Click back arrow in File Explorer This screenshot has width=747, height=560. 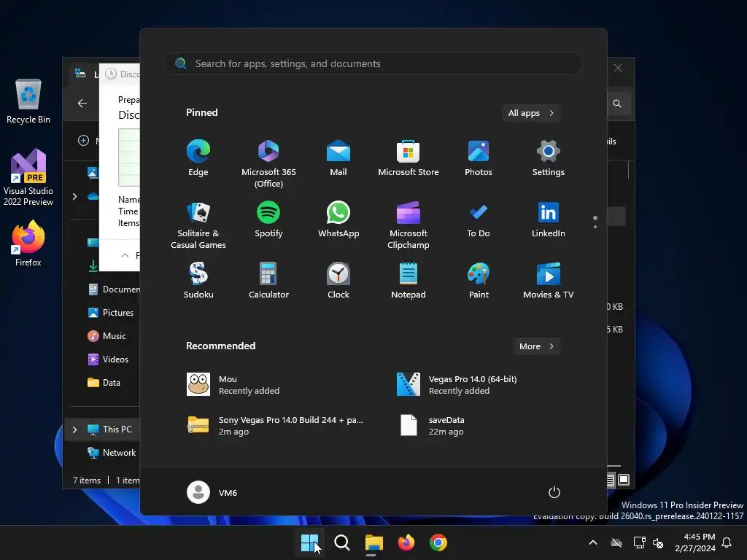82,104
